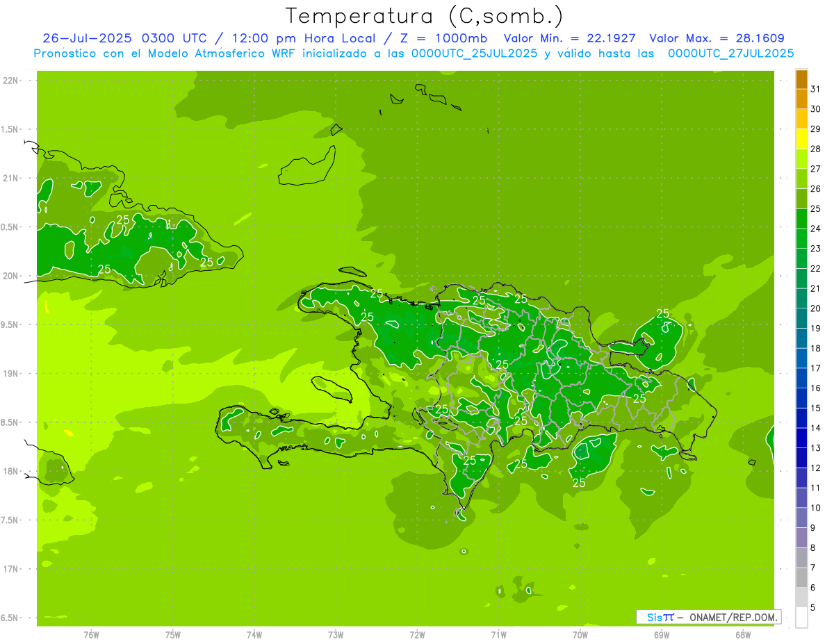This screenshot has height=644, width=834.
Task: Click the legend value label 15
Action: pyautogui.click(x=816, y=408)
